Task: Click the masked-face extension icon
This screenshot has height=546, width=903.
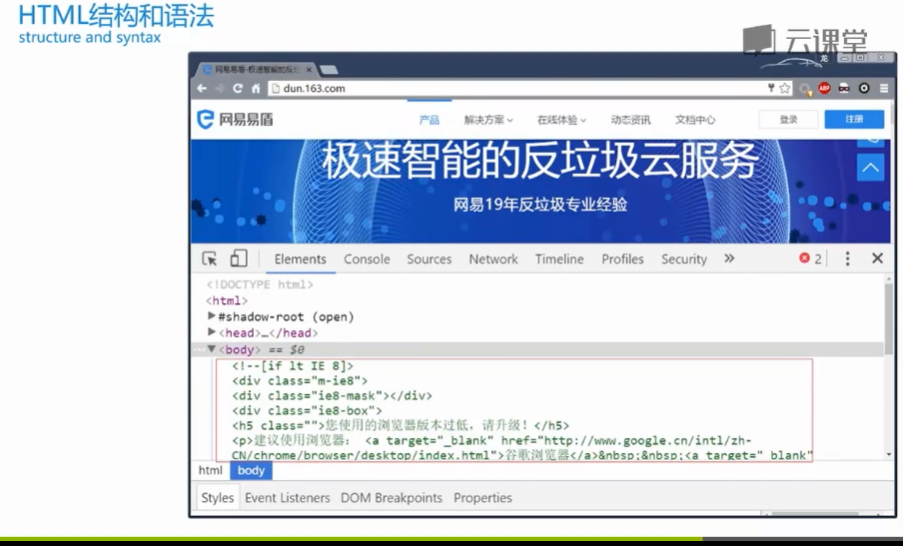Action: click(x=844, y=88)
